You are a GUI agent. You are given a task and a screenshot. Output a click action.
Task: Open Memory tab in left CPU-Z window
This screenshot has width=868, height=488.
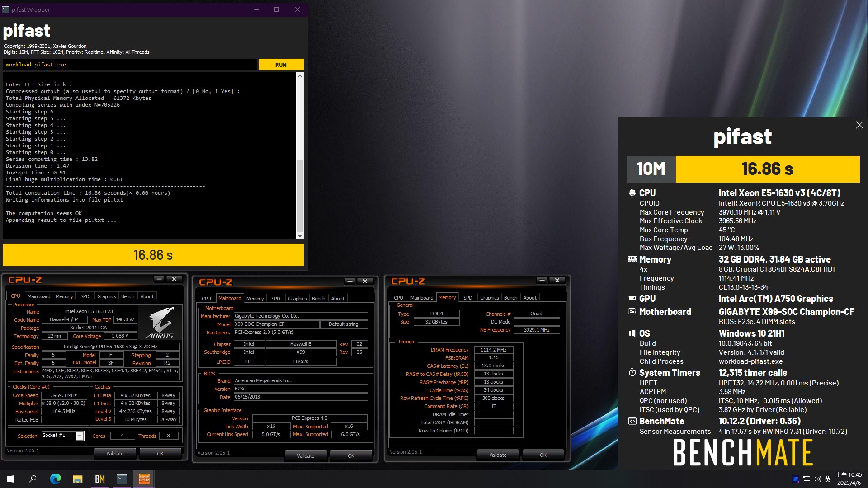click(x=64, y=296)
